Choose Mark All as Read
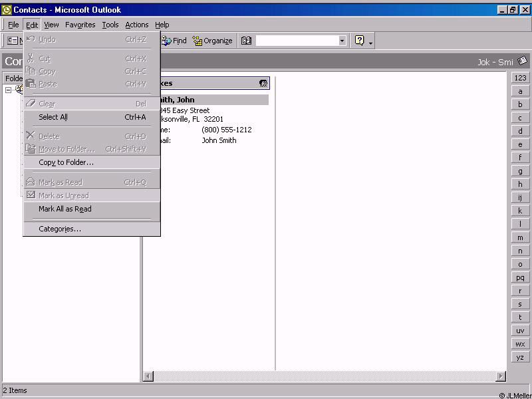Screen dimensions: 532x399 [92, 209]
